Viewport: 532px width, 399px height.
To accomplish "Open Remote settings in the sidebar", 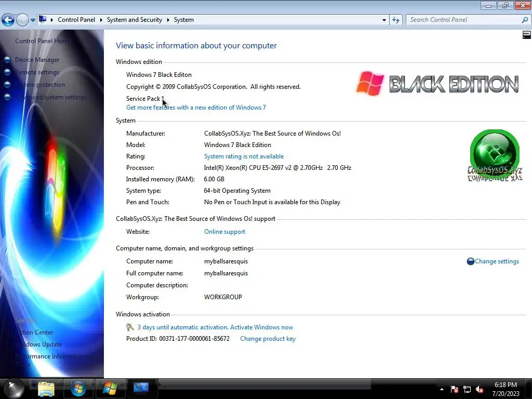I will [x=37, y=72].
